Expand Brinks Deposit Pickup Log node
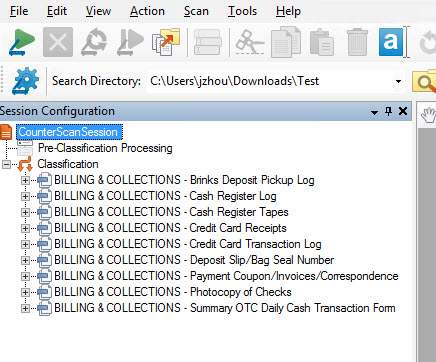 click(25, 180)
